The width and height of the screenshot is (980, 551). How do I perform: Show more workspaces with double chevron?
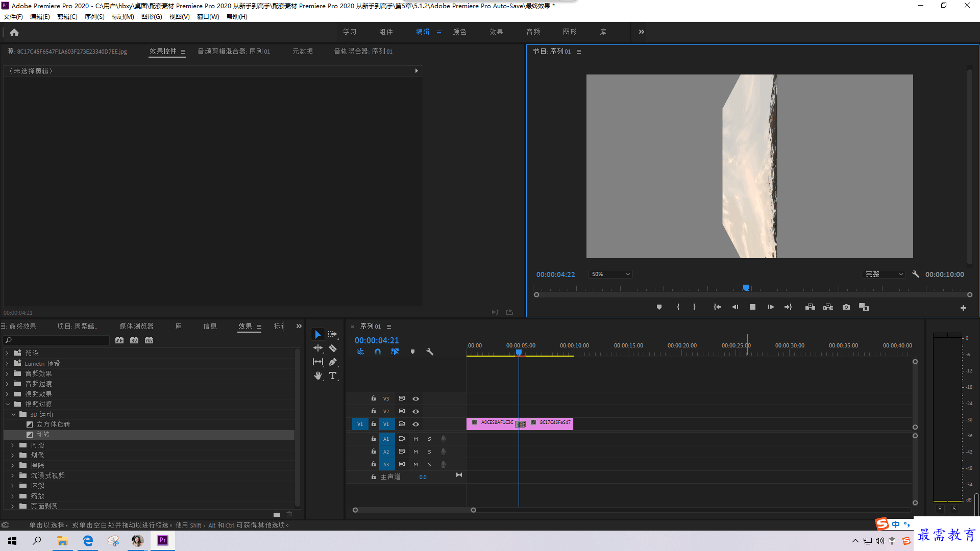641,32
